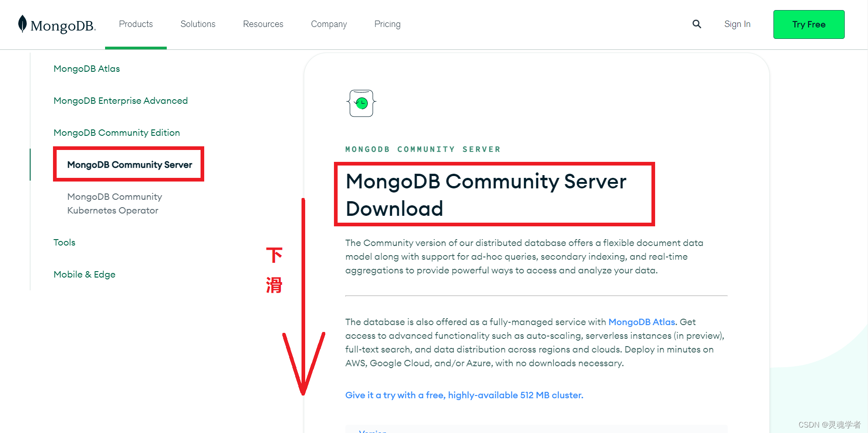Select Tools in the sidebar

pyautogui.click(x=64, y=242)
